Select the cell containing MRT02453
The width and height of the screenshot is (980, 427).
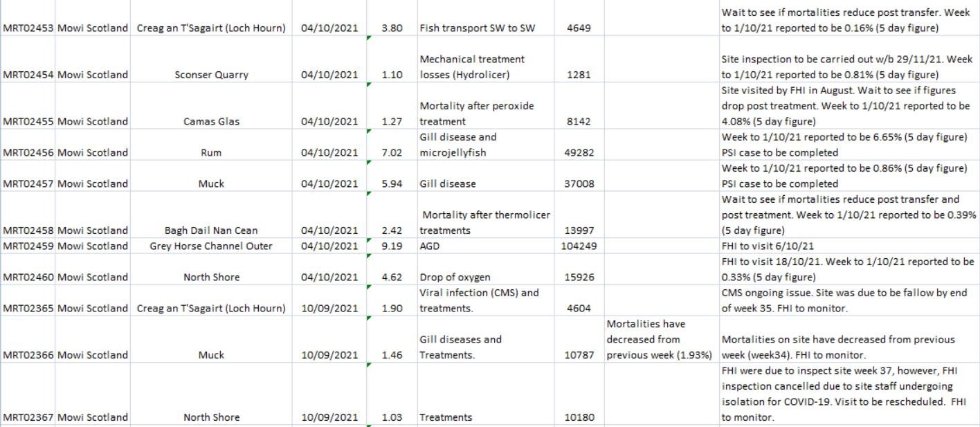[28, 28]
